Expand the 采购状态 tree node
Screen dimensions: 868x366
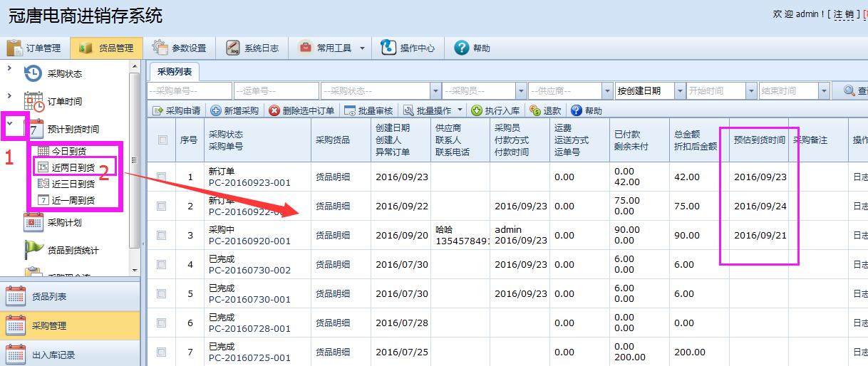[9, 68]
